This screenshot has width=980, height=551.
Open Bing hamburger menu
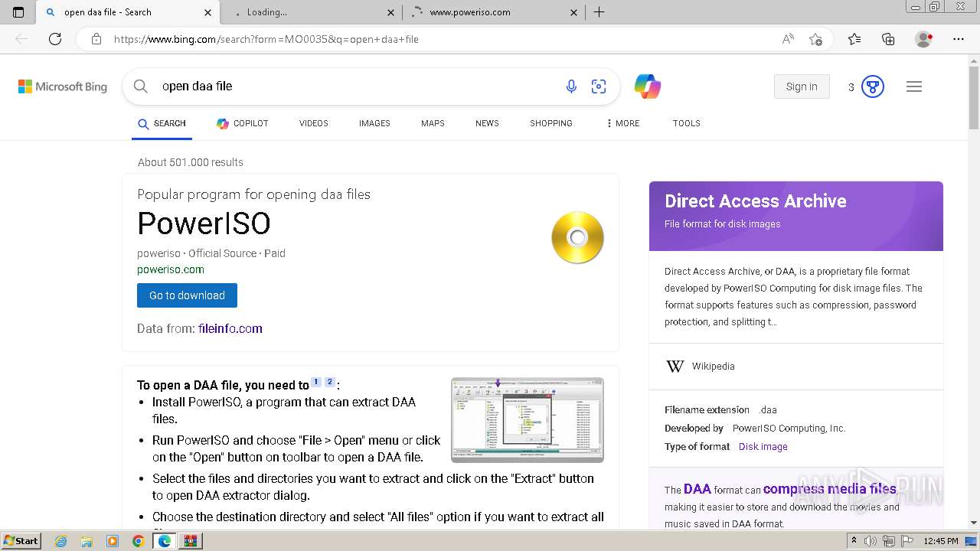914,86
